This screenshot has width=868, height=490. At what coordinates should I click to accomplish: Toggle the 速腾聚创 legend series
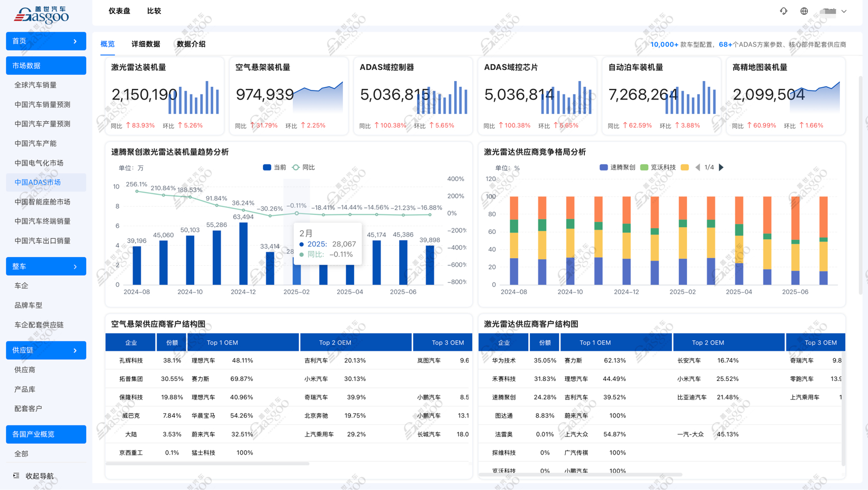point(617,167)
